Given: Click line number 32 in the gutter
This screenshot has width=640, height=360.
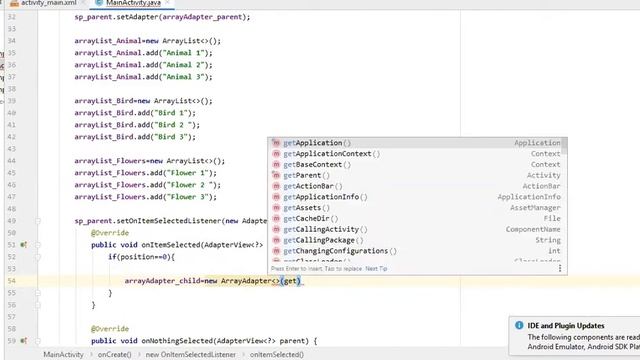Looking at the screenshot, I should click(11, 17).
